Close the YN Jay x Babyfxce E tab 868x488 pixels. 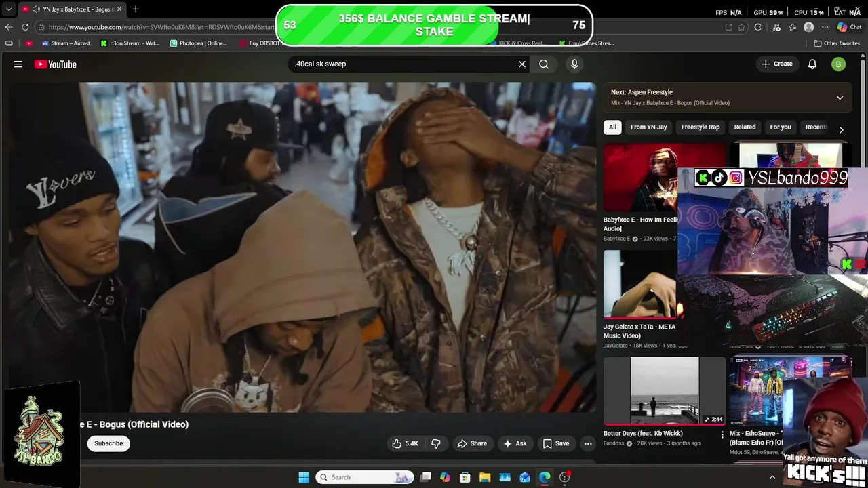point(121,9)
